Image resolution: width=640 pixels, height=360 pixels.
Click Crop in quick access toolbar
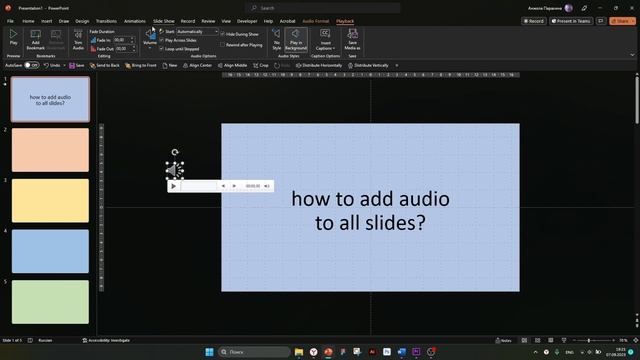[x=260, y=65]
